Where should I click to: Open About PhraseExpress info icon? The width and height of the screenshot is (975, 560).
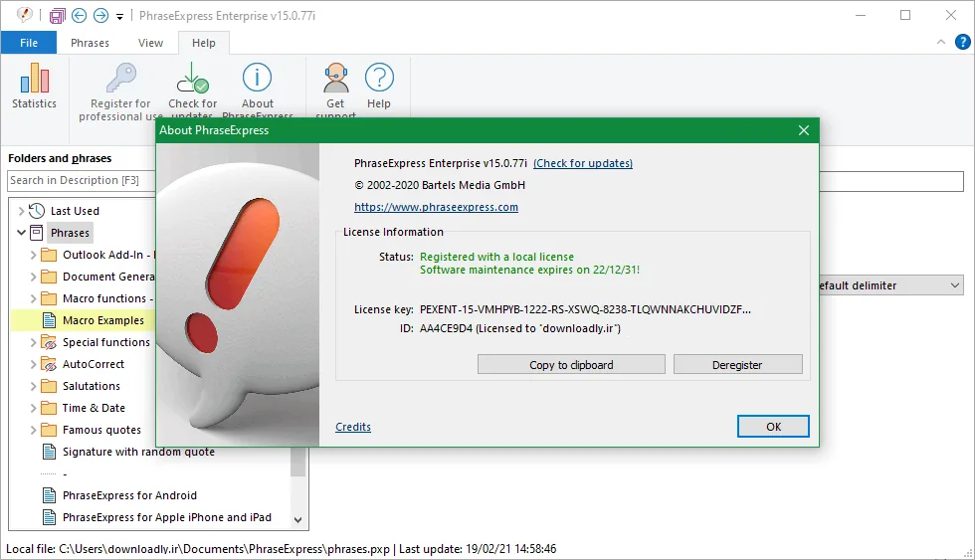[257, 79]
